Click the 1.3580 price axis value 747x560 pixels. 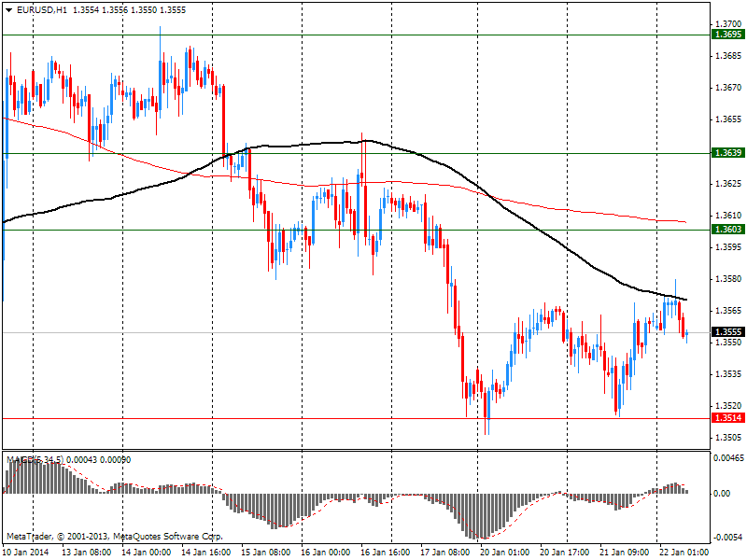click(727, 278)
